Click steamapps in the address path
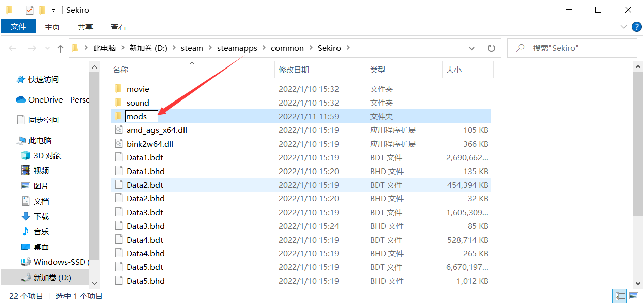This screenshot has height=304, width=644. click(237, 48)
